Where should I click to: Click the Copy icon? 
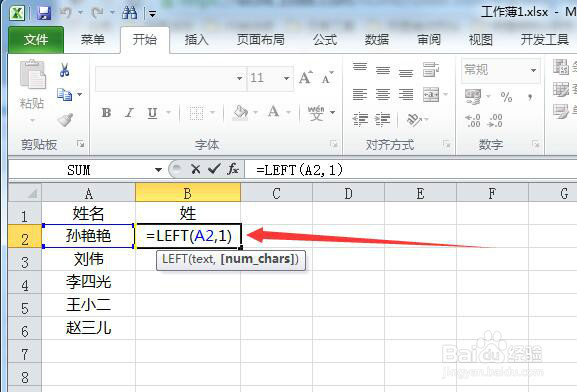click(64, 95)
